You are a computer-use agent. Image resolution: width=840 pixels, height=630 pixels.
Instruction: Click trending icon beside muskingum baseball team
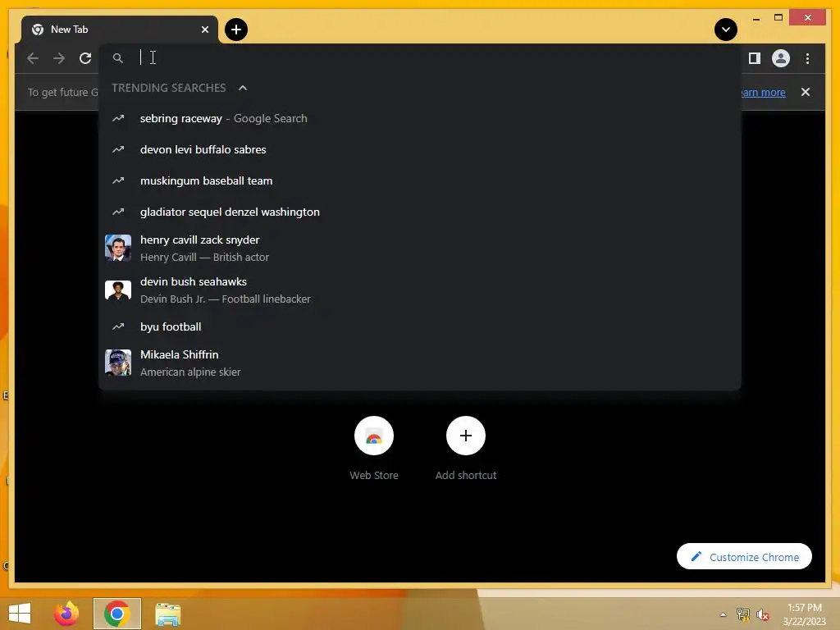[118, 180]
